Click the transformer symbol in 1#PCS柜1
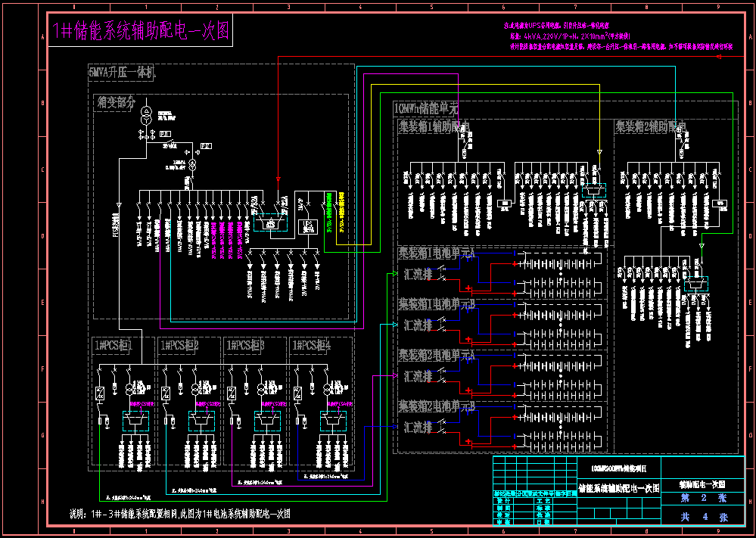The width and height of the screenshot is (756, 538). coord(129,389)
